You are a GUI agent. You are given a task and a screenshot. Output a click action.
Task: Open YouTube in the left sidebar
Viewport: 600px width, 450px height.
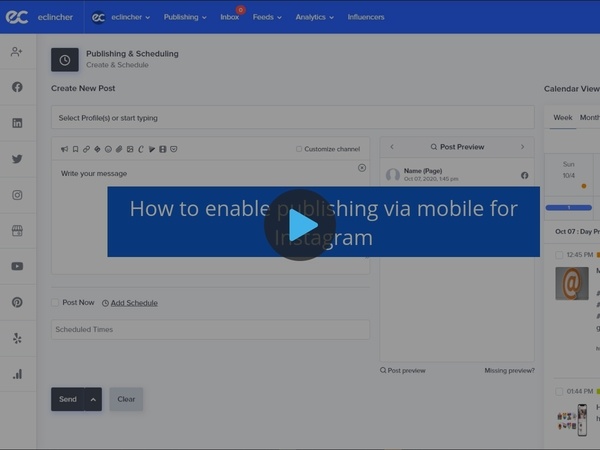coord(17,266)
